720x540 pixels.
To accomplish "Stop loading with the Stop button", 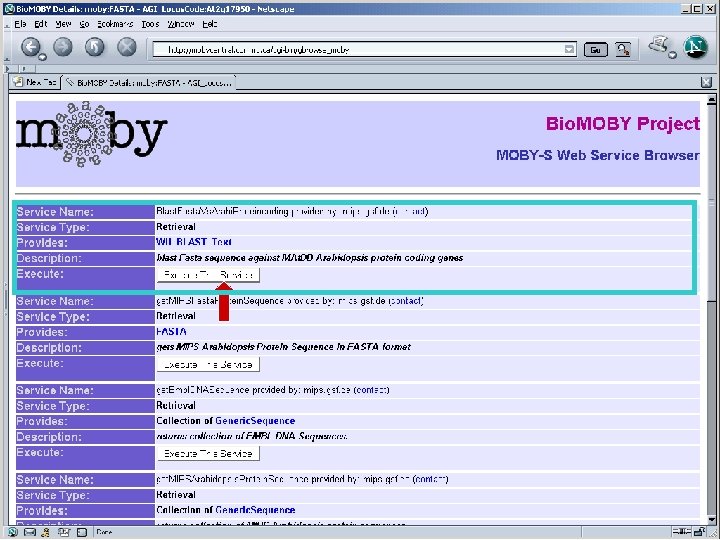I will (x=127, y=47).
